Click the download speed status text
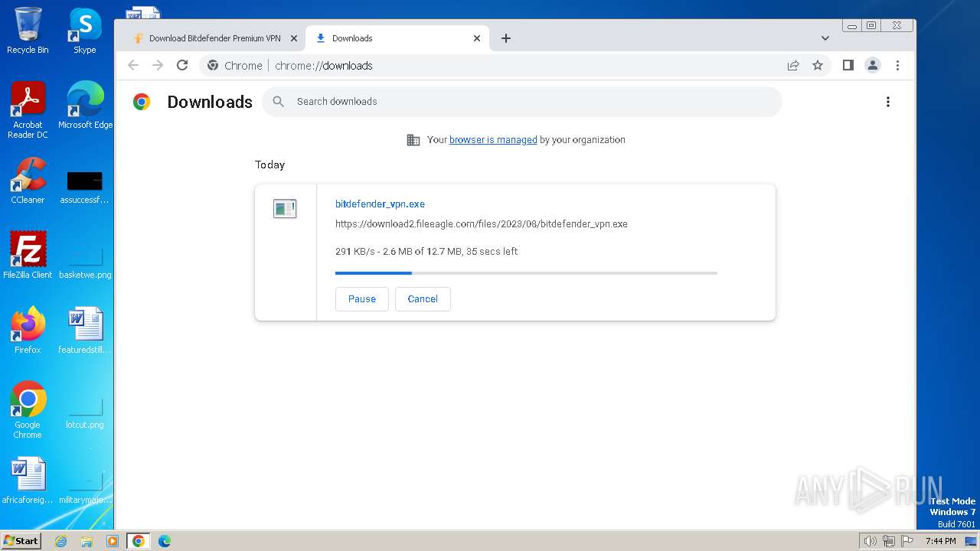Image resolution: width=980 pixels, height=551 pixels. [426, 252]
